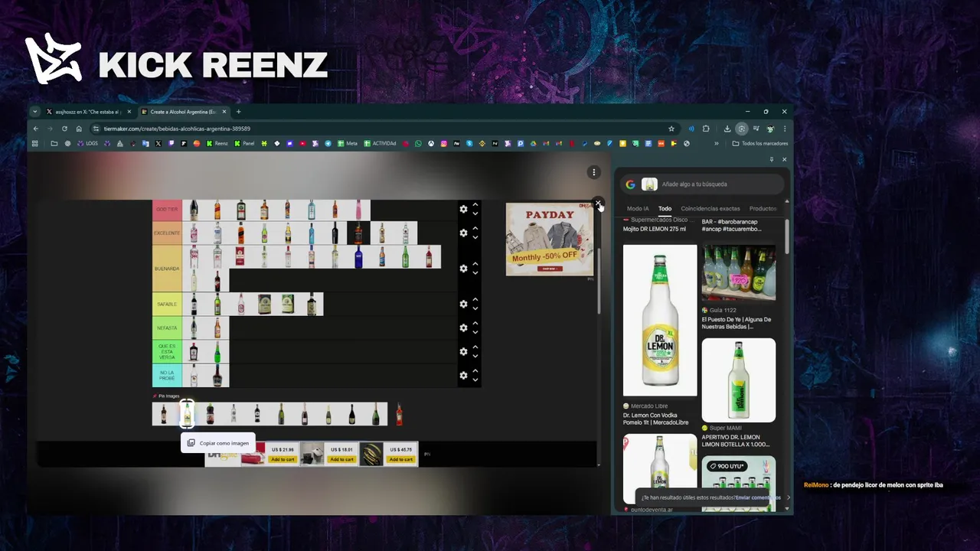
Task: Open El Puesto De Ye result link
Action: [737, 323]
